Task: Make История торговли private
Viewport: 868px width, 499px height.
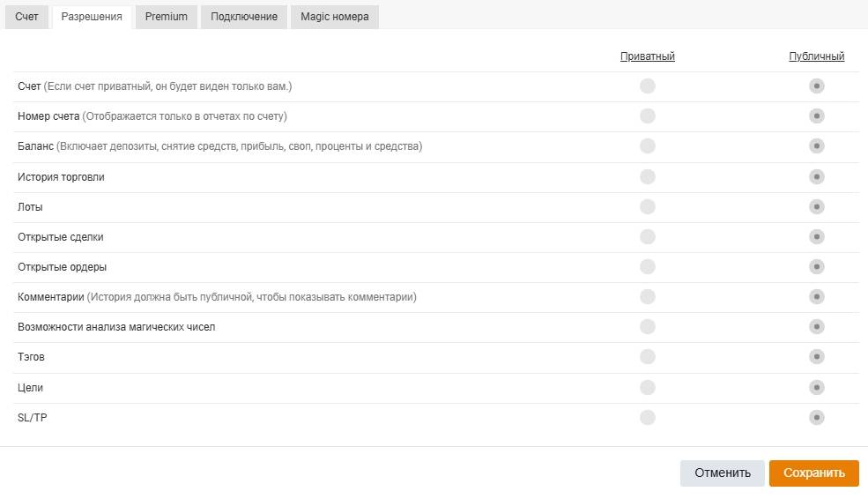Action: (x=648, y=177)
